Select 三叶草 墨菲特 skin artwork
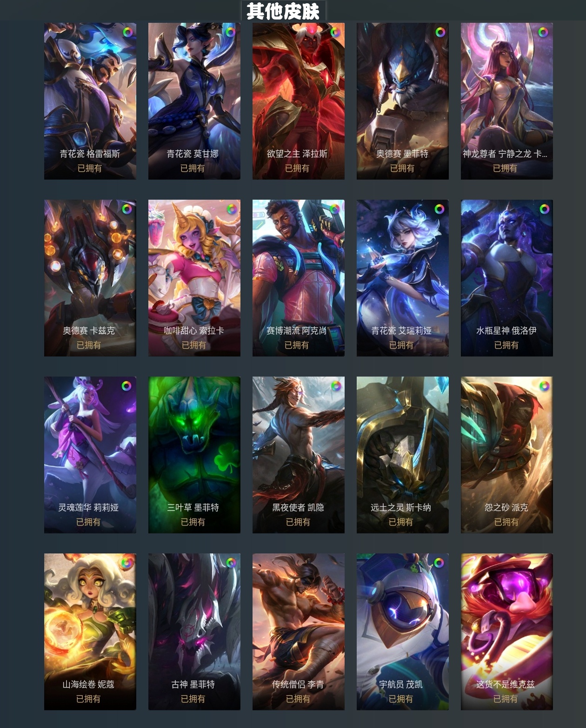This screenshot has width=586, height=728. pos(194,455)
